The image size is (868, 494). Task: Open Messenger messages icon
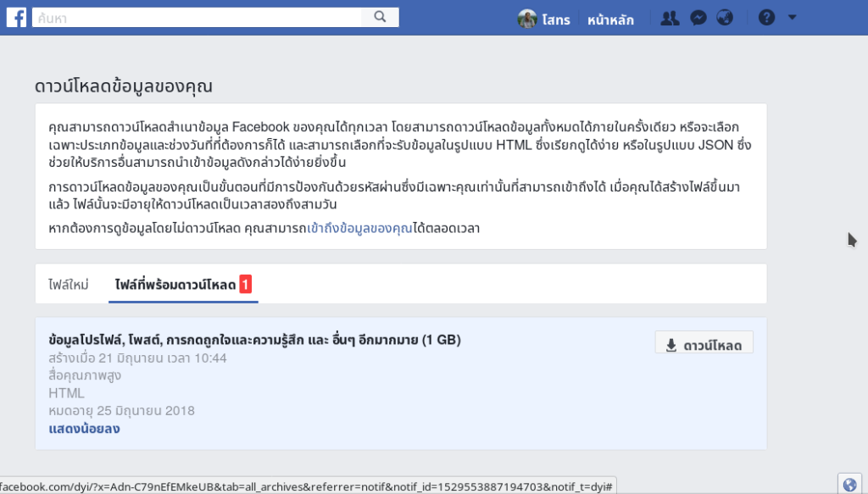point(698,19)
